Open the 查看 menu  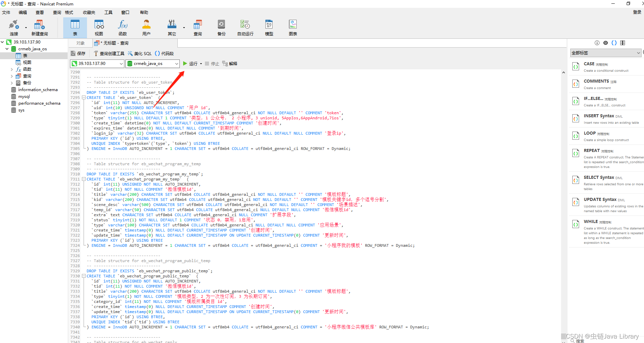pyautogui.click(x=40, y=12)
